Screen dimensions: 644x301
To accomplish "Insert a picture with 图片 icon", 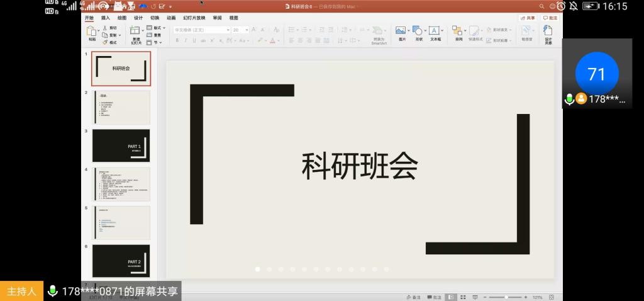I will click(401, 33).
